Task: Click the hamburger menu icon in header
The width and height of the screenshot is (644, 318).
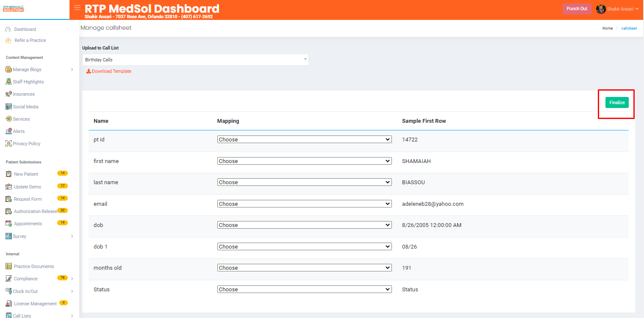Action: [x=77, y=8]
